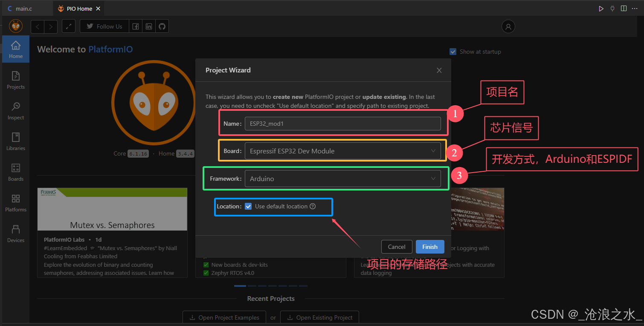Open the Board dropdown Espressif ESP32 Dev Module

pos(342,151)
